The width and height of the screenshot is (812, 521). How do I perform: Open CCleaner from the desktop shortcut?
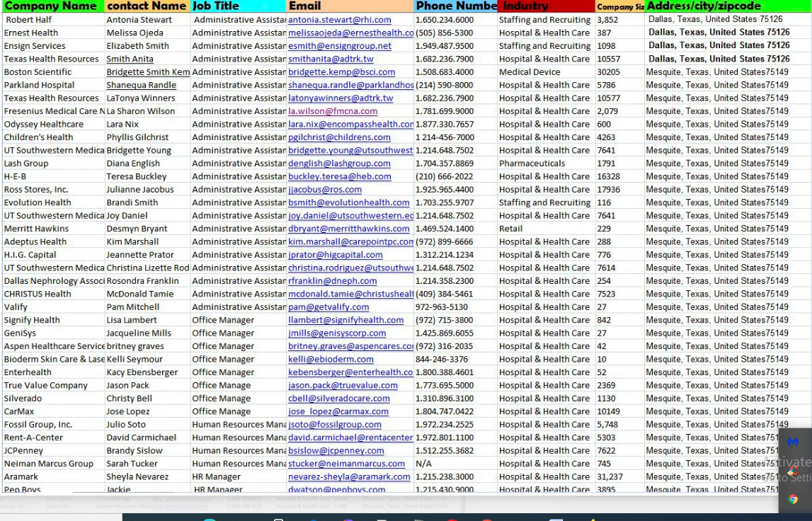point(794,470)
